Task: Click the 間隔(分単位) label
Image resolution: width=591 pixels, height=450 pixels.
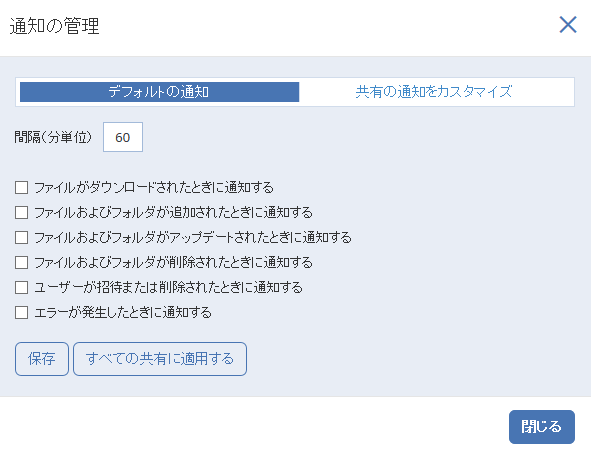Action: (x=53, y=137)
